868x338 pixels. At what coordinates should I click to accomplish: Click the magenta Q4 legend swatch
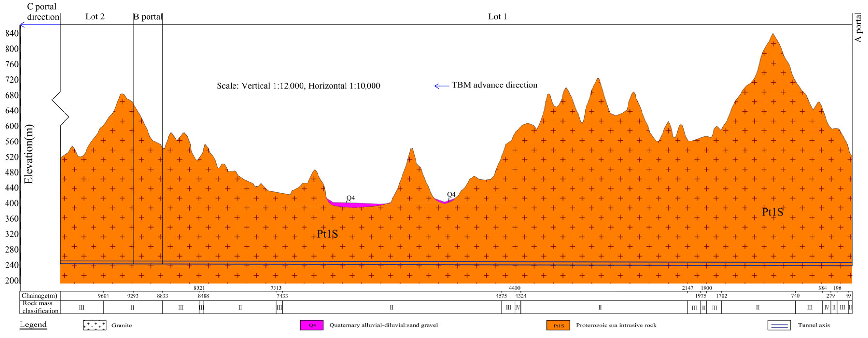click(312, 325)
